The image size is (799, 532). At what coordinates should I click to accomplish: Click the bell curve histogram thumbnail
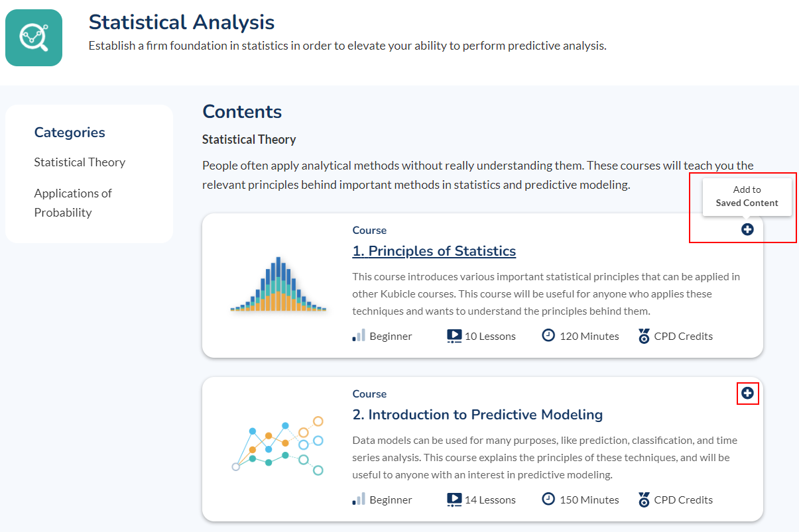[278, 284]
